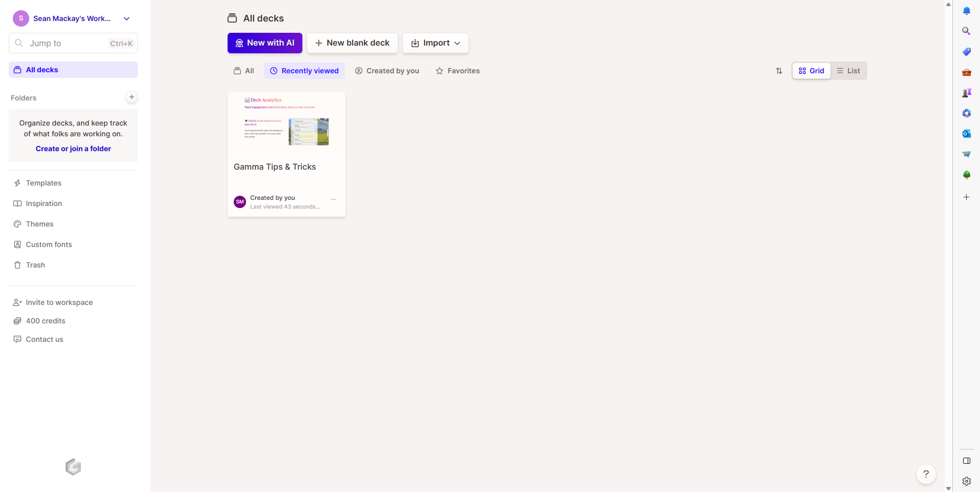Open All decks in the left sidebar
Viewport: 980px width, 492px height.
(73, 70)
